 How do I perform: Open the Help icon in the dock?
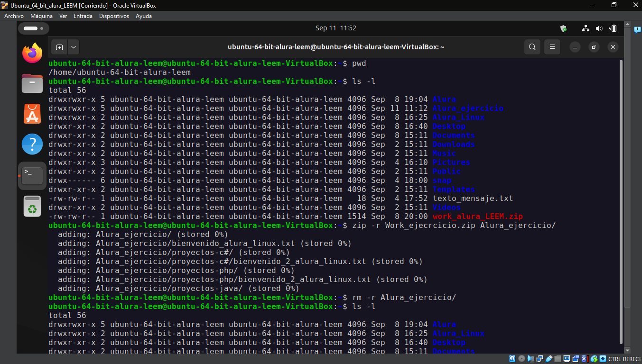32,144
